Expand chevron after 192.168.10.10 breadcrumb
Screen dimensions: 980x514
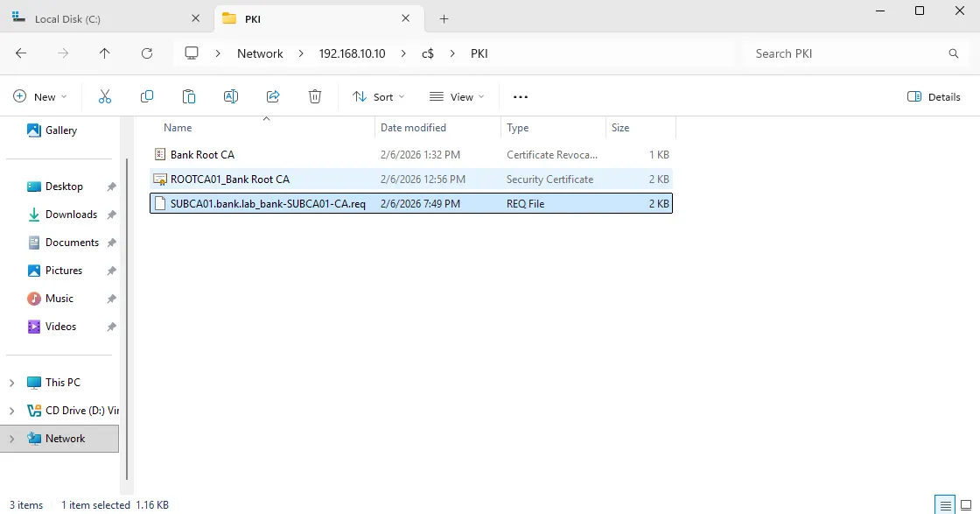403,53
